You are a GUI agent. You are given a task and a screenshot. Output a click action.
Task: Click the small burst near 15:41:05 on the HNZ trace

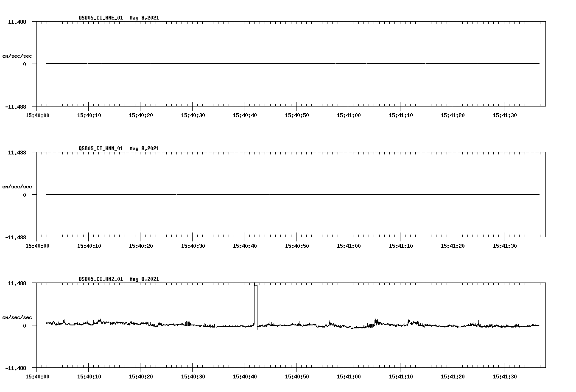(375, 319)
